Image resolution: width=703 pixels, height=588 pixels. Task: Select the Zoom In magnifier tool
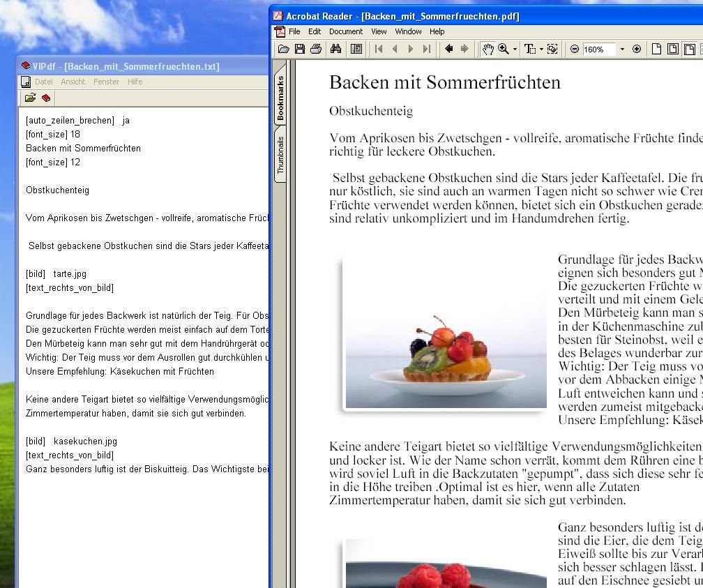pos(504,49)
